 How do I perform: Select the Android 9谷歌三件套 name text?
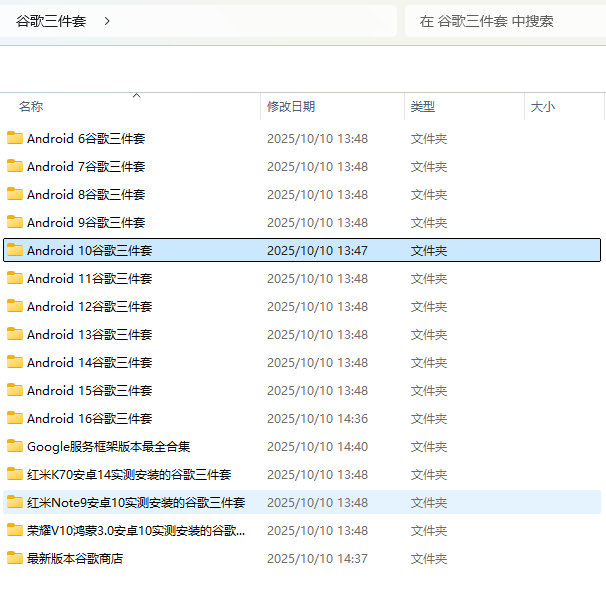(x=86, y=223)
